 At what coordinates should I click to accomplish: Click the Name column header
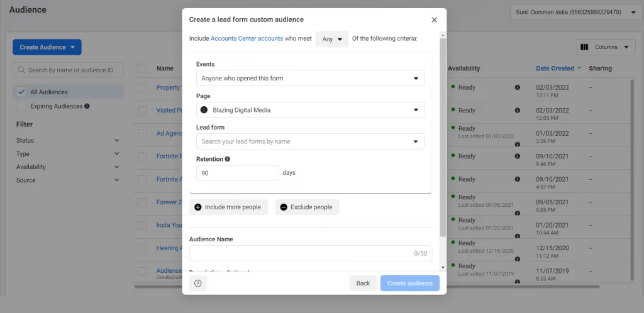[x=165, y=69]
